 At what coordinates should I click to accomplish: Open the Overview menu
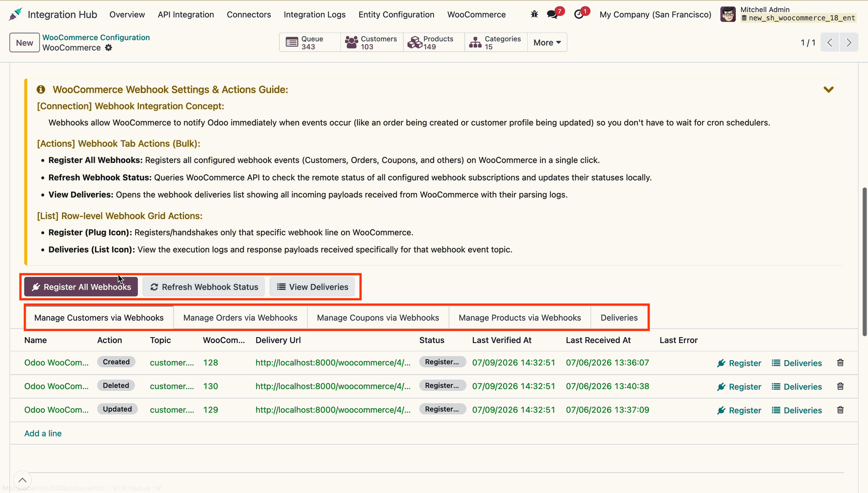click(x=127, y=14)
